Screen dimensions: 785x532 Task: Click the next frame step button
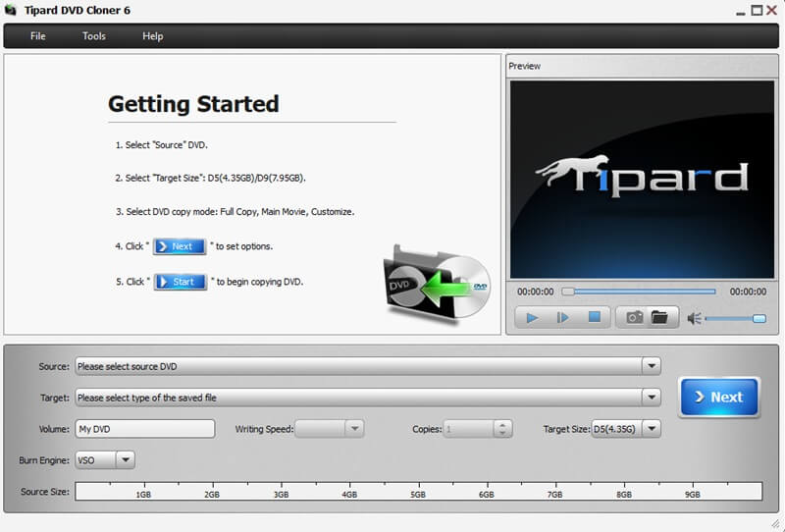(x=563, y=317)
